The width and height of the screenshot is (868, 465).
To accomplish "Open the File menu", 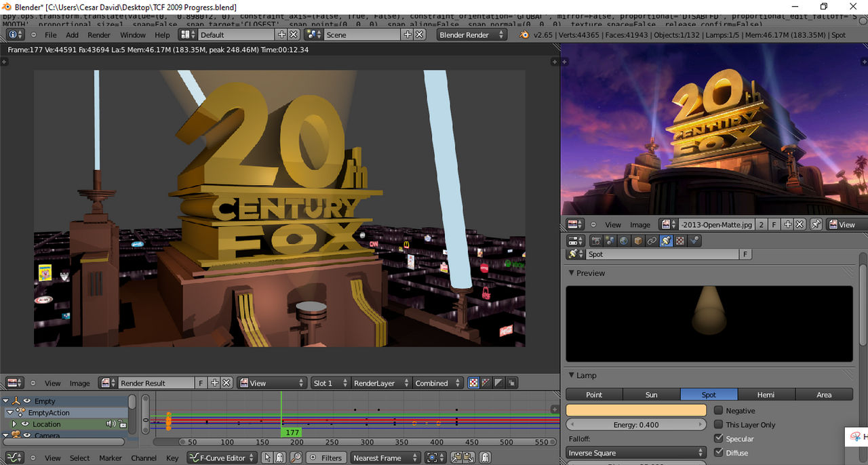I will point(51,35).
